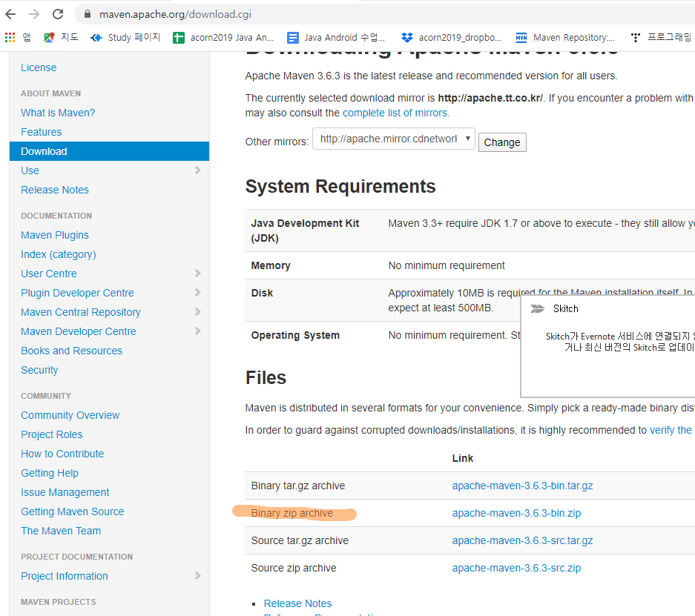695x616 pixels.
Task: Open the Security sidebar link
Action: 39,370
